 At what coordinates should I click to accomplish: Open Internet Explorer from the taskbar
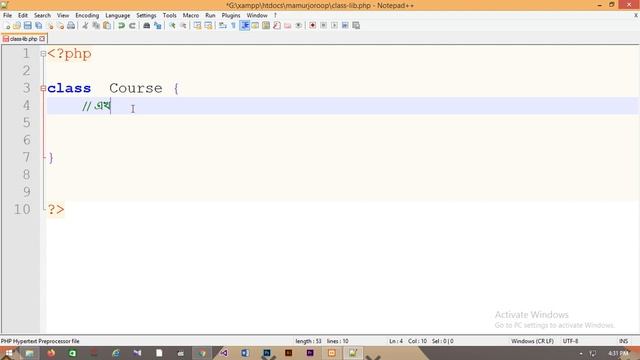pos(116,353)
